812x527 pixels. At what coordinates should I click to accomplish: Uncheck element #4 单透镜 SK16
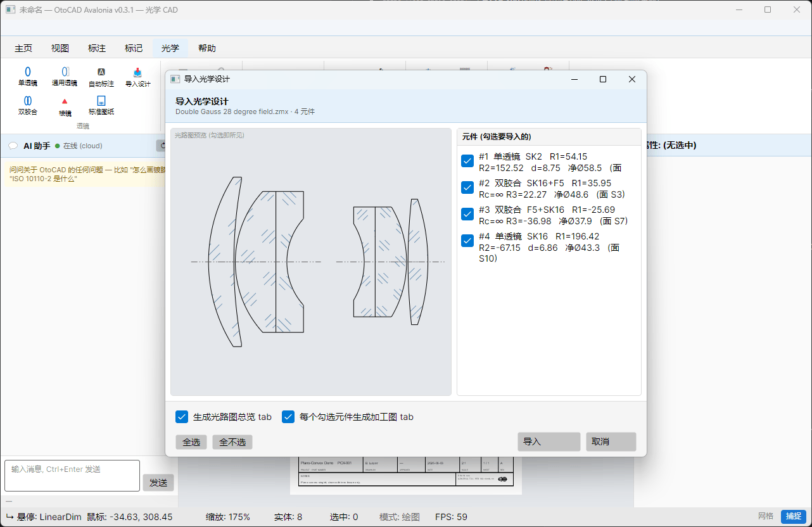467,241
